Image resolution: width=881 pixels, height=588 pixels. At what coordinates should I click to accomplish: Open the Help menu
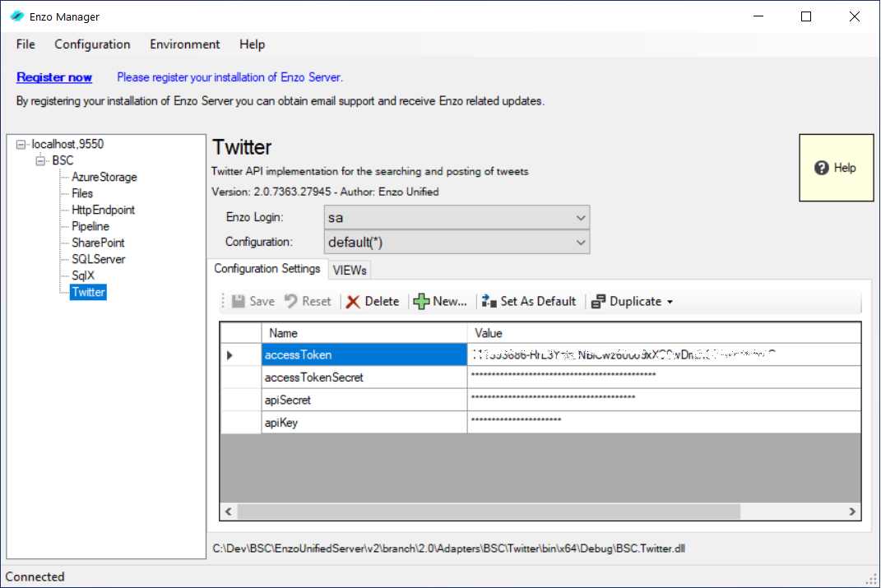click(252, 44)
